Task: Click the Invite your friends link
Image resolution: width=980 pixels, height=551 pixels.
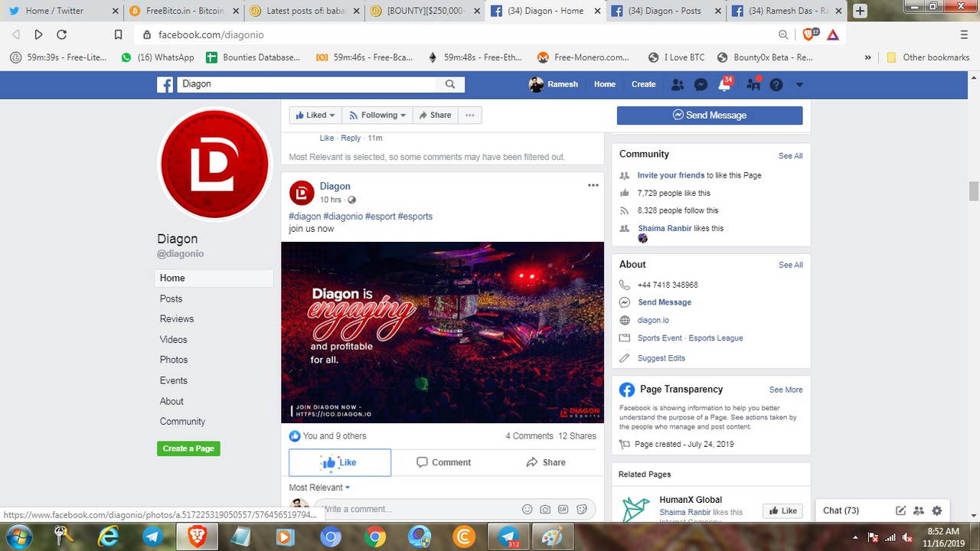Action: (x=671, y=175)
